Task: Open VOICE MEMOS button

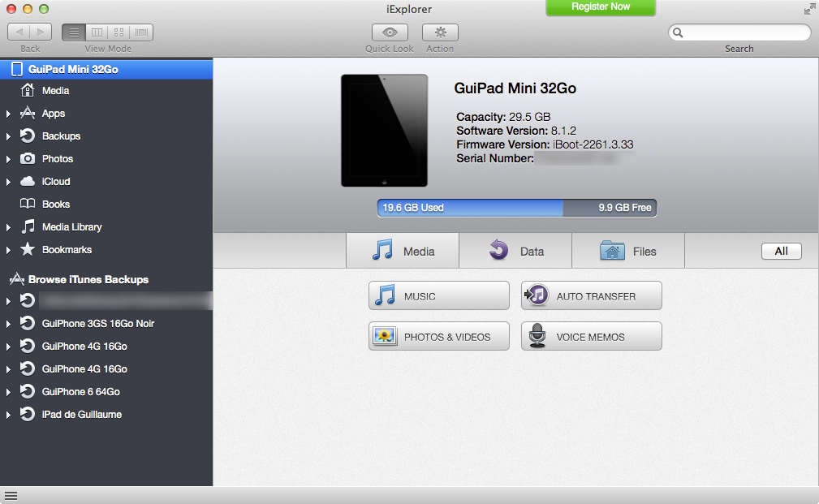Action: tap(591, 336)
